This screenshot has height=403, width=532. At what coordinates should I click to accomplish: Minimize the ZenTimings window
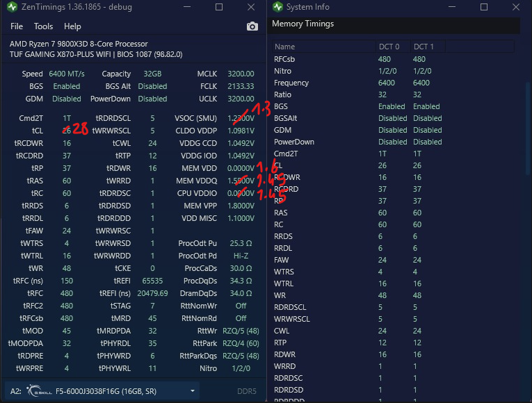187,7
